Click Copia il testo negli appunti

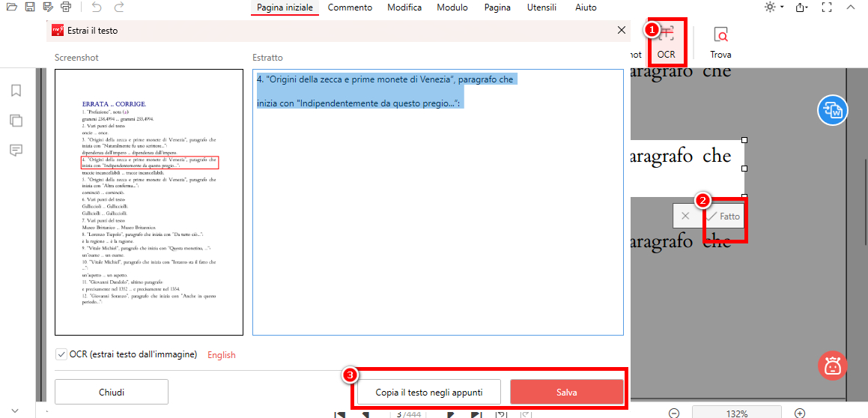click(x=429, y=393)
